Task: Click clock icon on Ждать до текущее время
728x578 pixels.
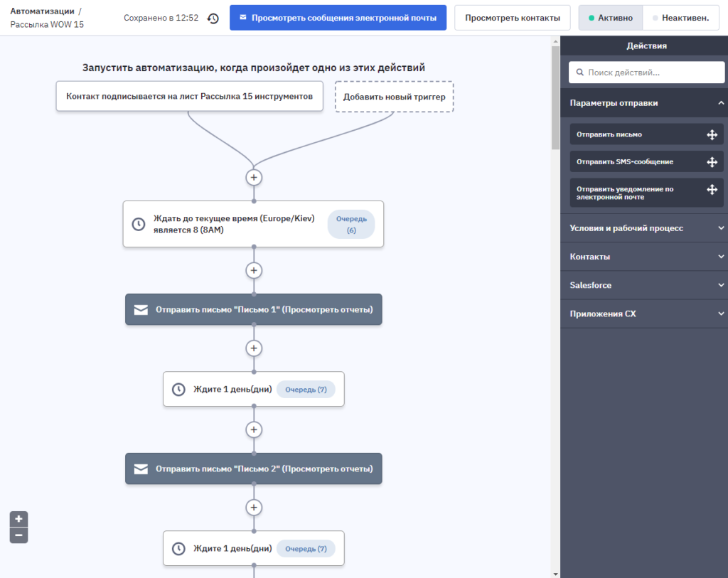Action: point(139,224)
